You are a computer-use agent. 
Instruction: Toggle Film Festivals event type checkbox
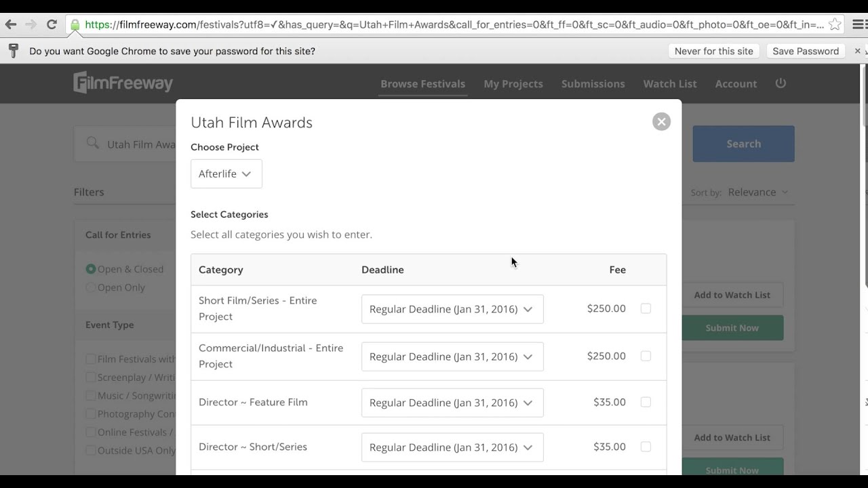[91, 359]
